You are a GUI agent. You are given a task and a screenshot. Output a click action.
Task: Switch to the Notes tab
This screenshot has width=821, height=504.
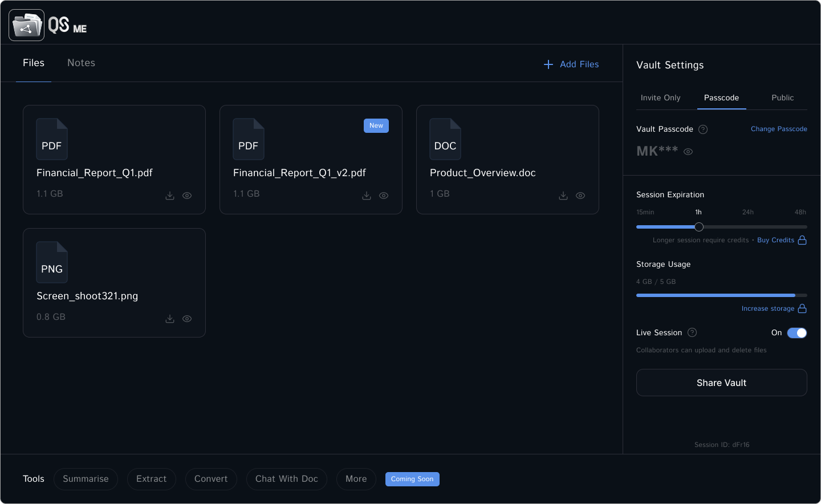(81, 63)
